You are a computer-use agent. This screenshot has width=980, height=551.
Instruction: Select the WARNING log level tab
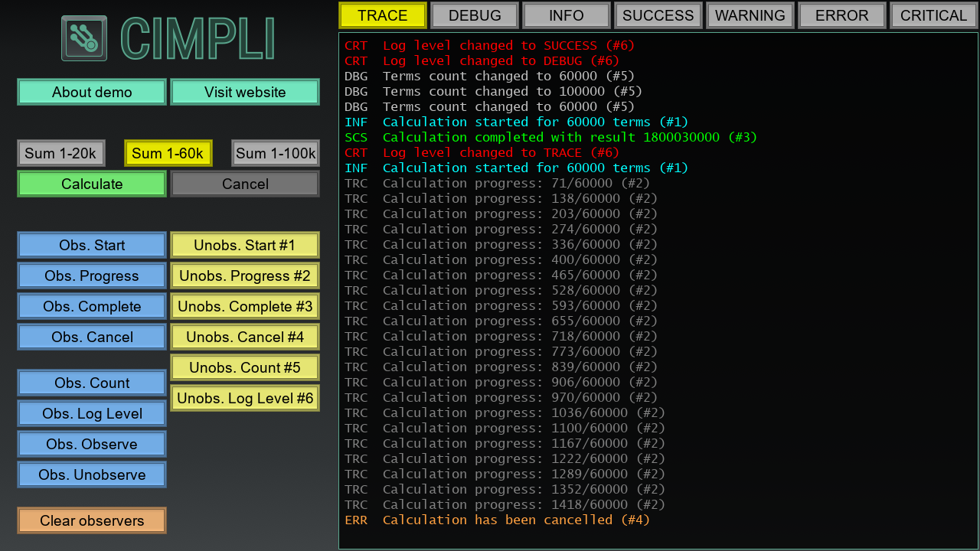pos(750,15)
